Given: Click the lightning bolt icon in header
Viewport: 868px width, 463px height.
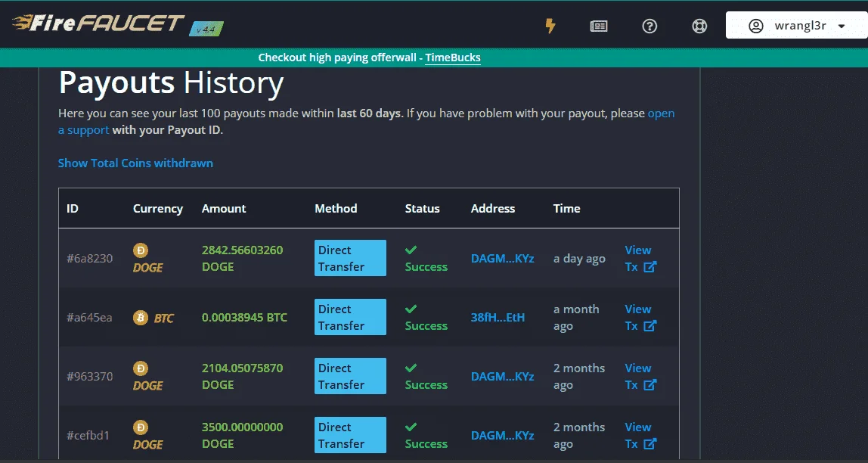Looking at the screenshot, I should point(550,26).
